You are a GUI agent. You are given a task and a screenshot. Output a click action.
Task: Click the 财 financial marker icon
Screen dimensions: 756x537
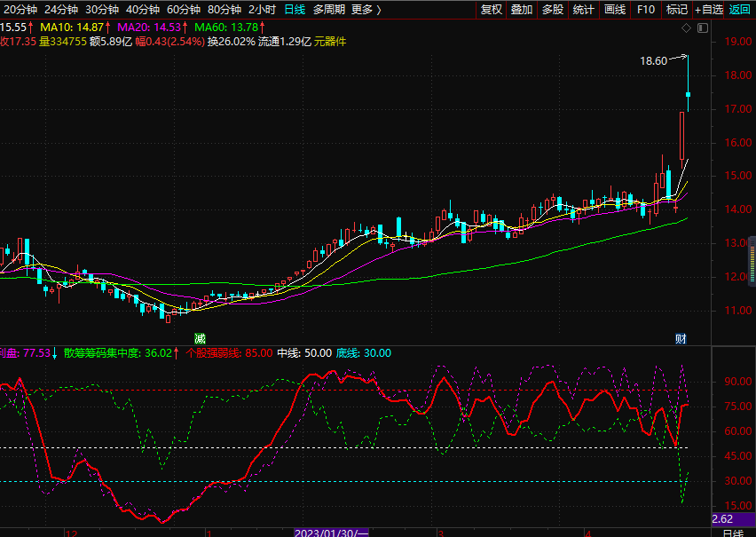point(681,338)
